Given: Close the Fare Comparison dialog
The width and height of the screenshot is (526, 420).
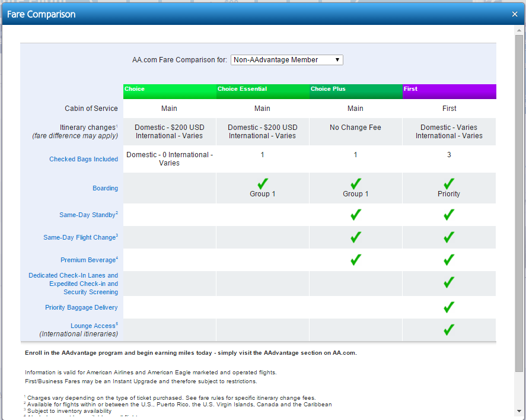Looking at the screenshot, I should pos(515,14).
